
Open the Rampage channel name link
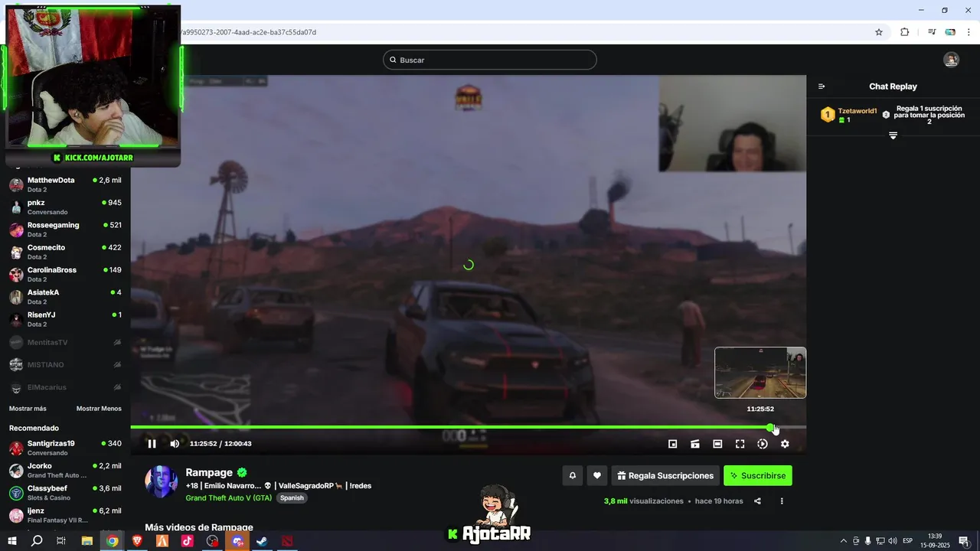211,472
